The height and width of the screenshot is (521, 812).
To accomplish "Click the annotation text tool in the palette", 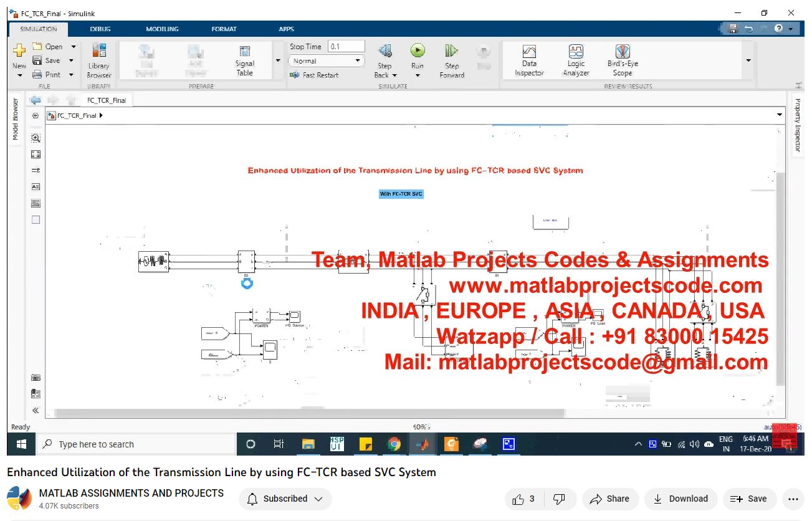I will point(36,187).
